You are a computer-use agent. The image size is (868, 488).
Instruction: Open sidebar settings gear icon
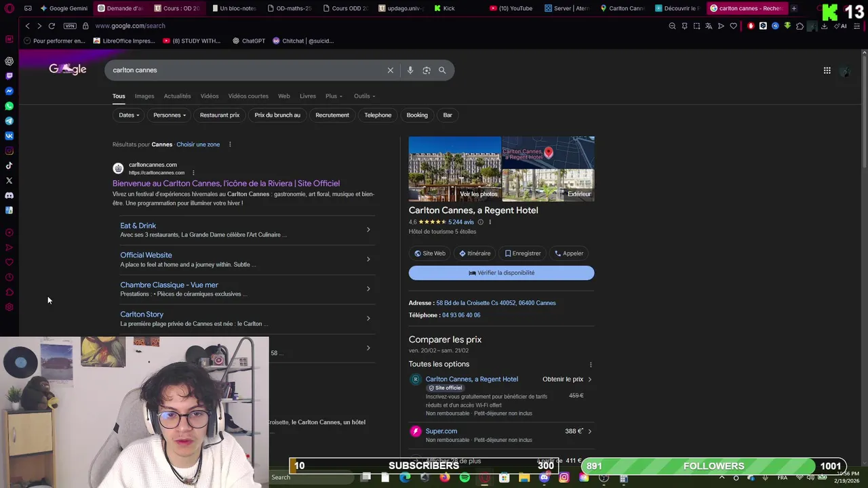click(9, 307)
